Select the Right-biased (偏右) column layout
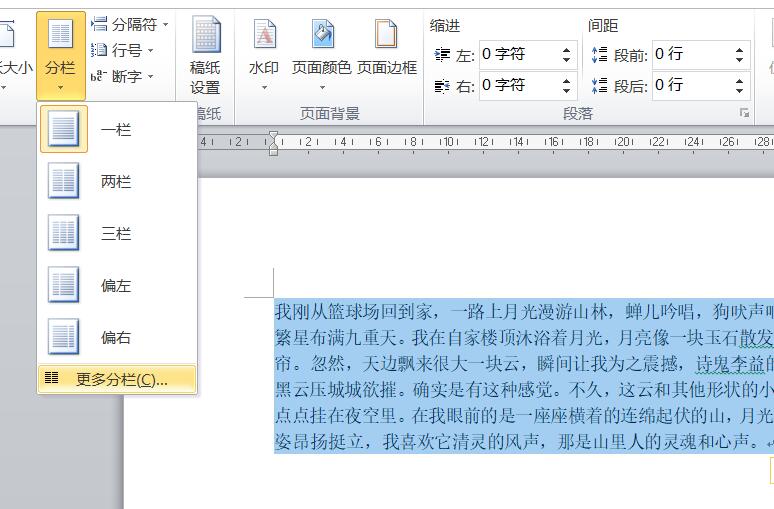 coord(115,338)
